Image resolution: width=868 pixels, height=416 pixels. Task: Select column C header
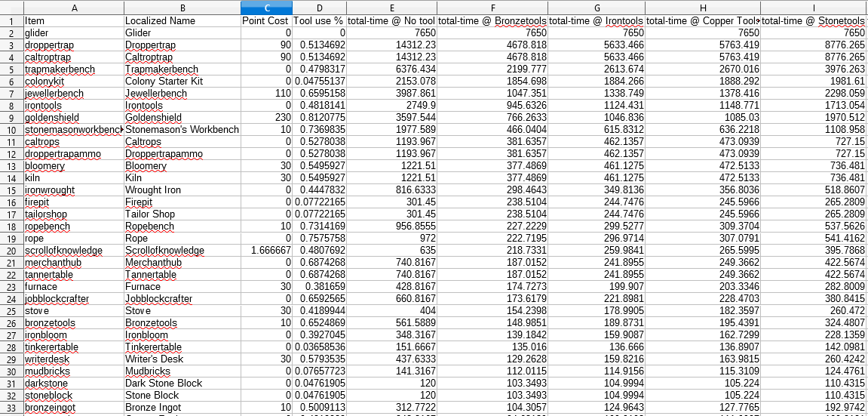[x=266, y=8]
